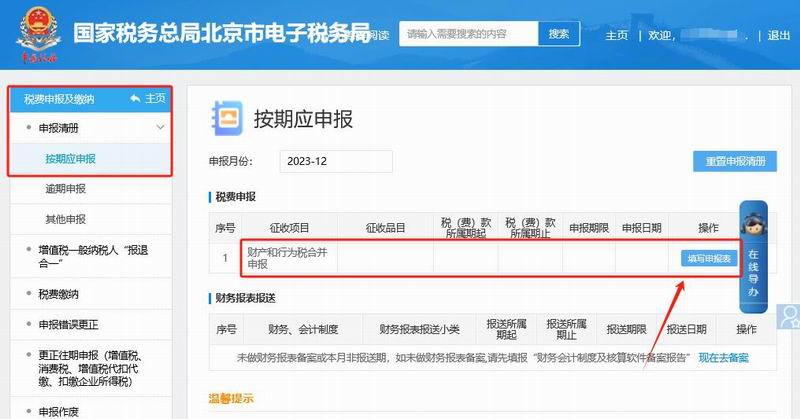Open 增值税一般纳税人“报退合一” menu item

[x=91, y=256]
